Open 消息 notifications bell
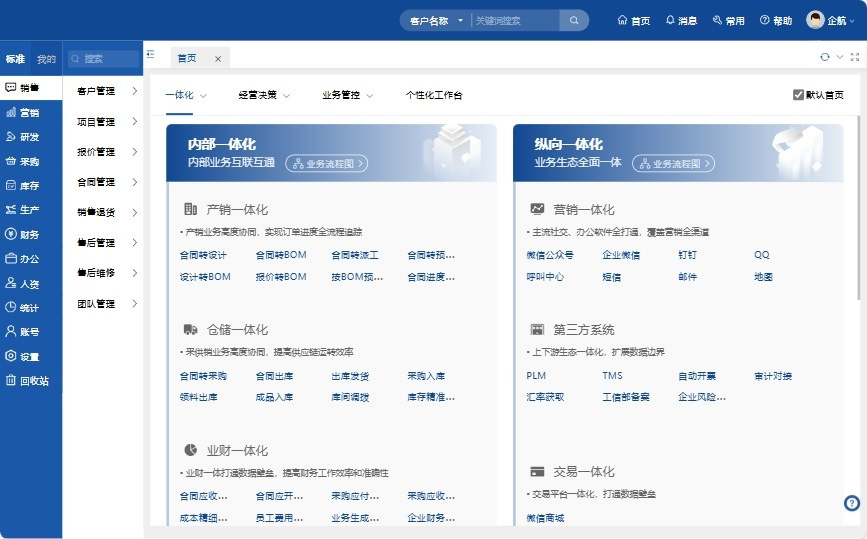This screenshot has width=867, height=539. 681,20
